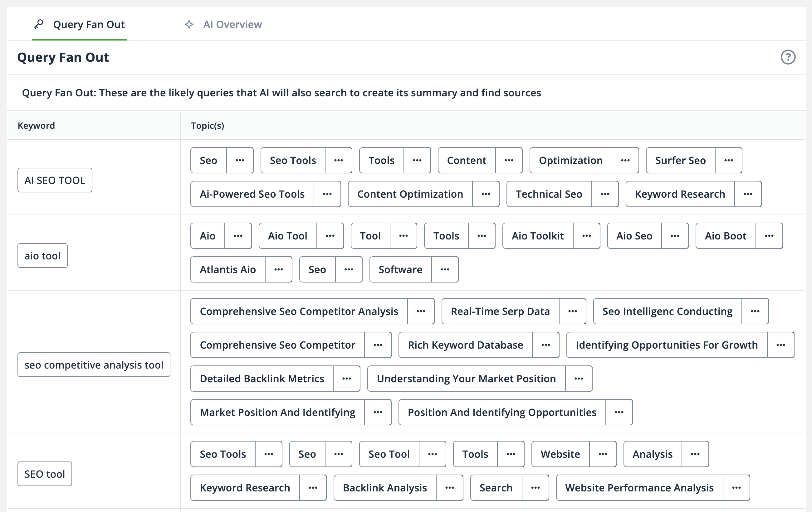Click ellipsis next to Rich Keyword Database
The width and height of the screenshot is (812, 512).
coord(546,345)
